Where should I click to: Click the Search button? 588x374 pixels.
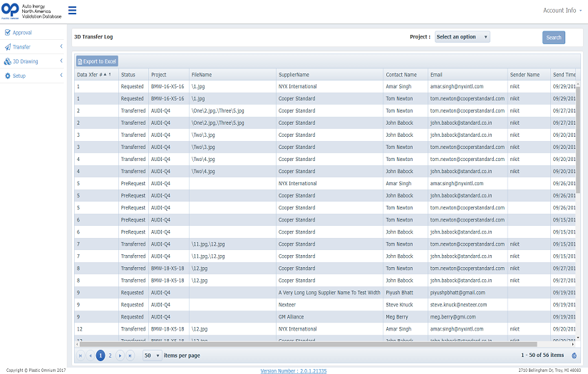(554, 38)
